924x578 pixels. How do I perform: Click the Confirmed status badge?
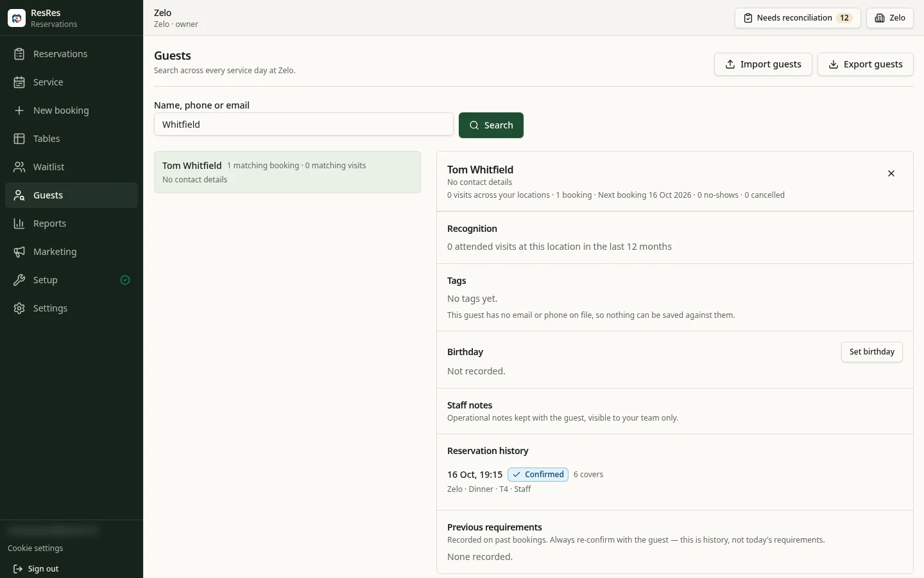point(538,475)
